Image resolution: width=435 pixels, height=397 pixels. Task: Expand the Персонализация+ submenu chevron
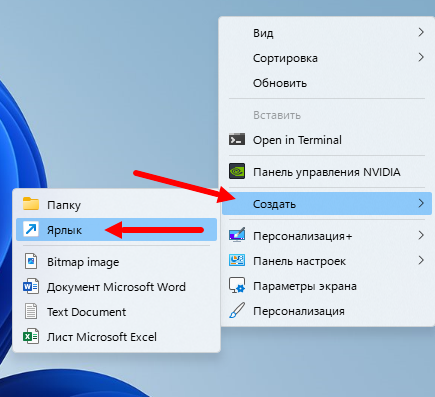421,235
